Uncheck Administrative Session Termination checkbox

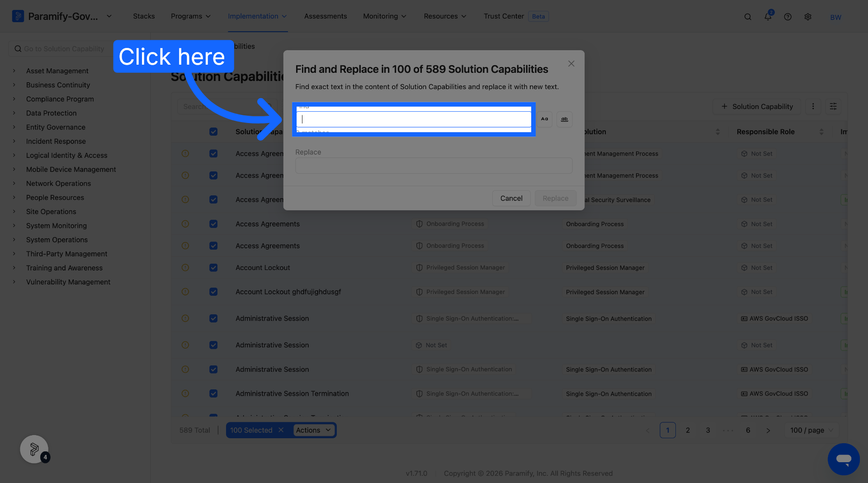point(213,393)
